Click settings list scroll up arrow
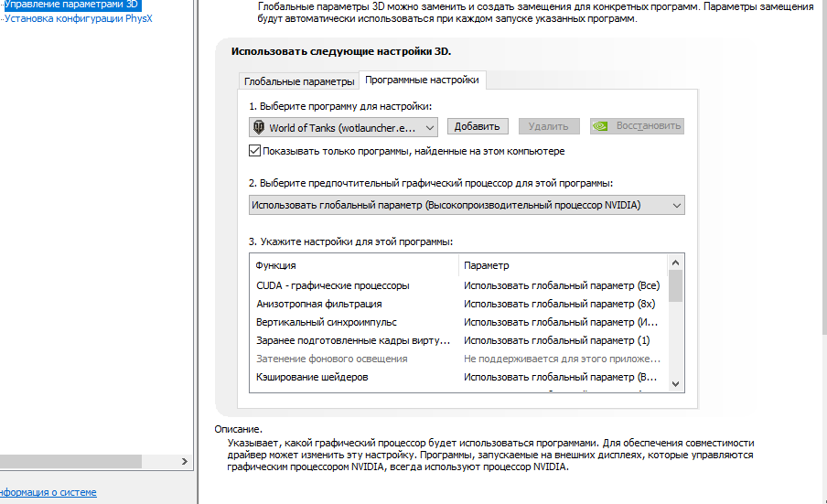 coord(676,262)
